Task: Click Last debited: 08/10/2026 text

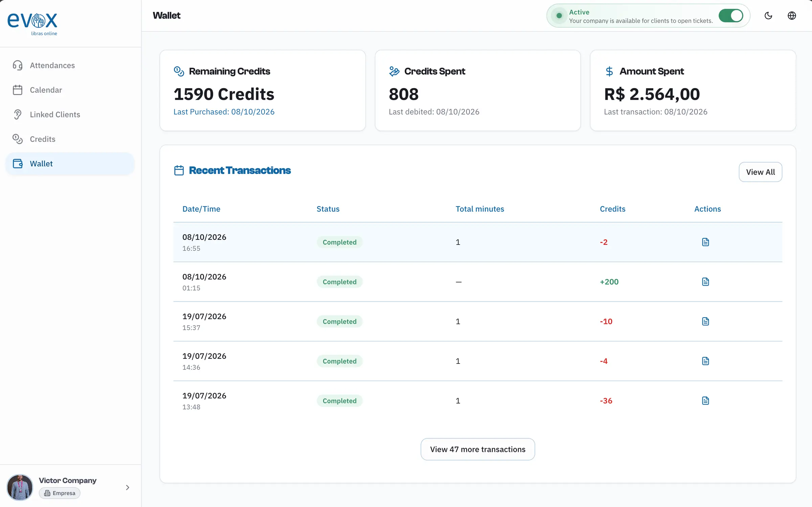Action: 434,112
